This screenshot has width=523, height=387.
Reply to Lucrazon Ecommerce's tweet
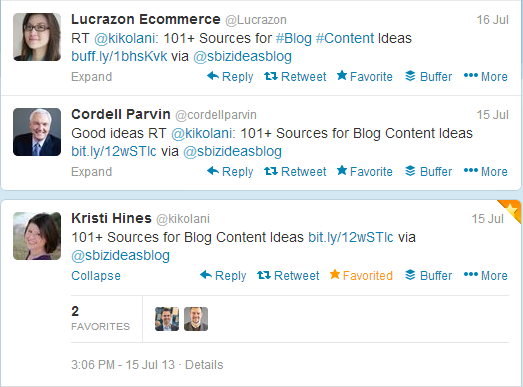[230, 77]
